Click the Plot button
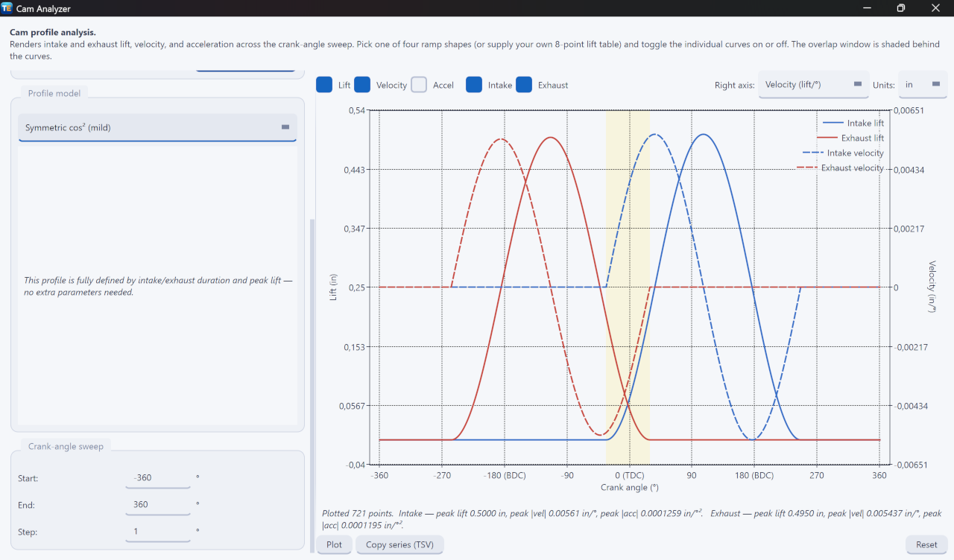 pos(335,545)
